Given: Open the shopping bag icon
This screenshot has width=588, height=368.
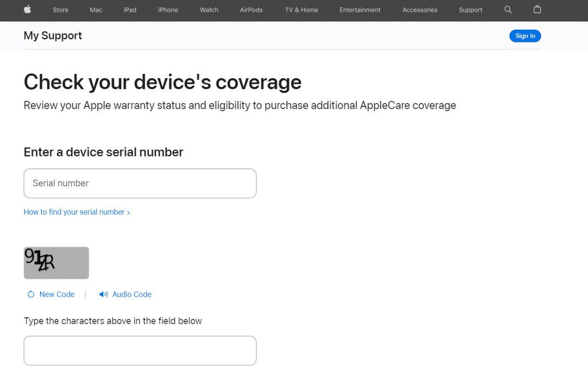Looking at the screenshot, I should [x=537, y=10].
